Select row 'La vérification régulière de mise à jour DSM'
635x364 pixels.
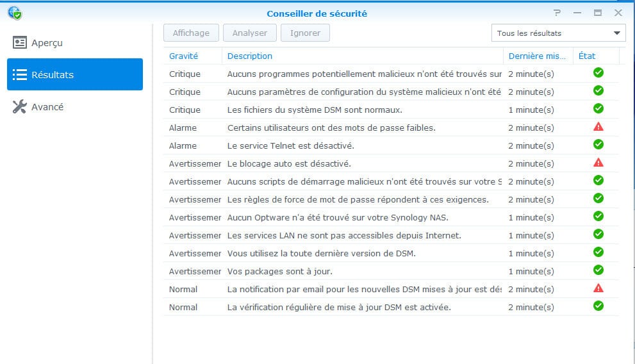click(x=392, y=307)
